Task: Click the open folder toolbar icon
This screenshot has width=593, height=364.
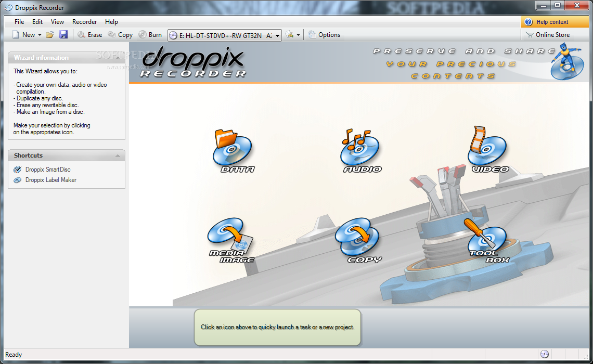Action: click(x=49, y=35)
